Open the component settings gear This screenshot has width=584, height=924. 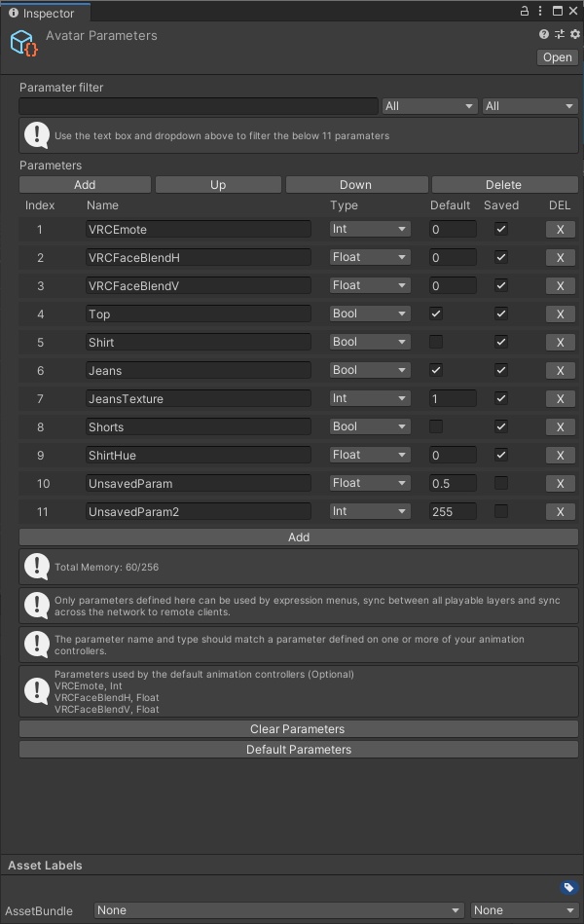574,34
